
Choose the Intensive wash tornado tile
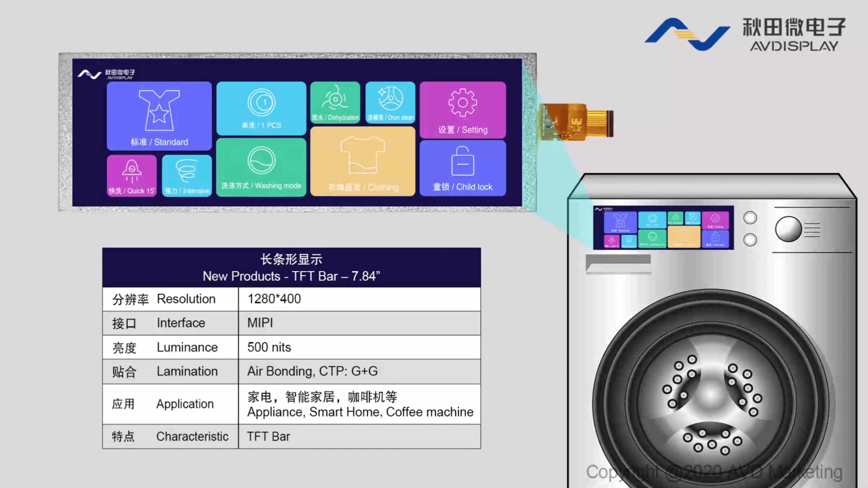click(187, 176)
